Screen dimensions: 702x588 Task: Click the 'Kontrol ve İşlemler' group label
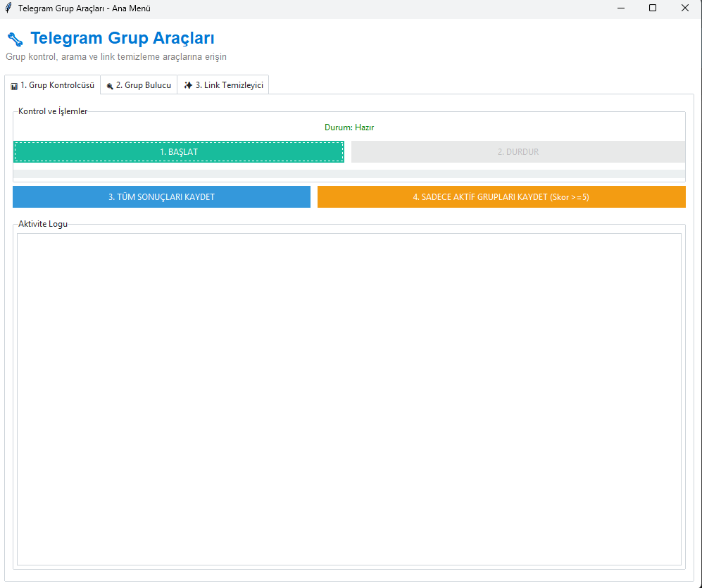click(53, 111)
